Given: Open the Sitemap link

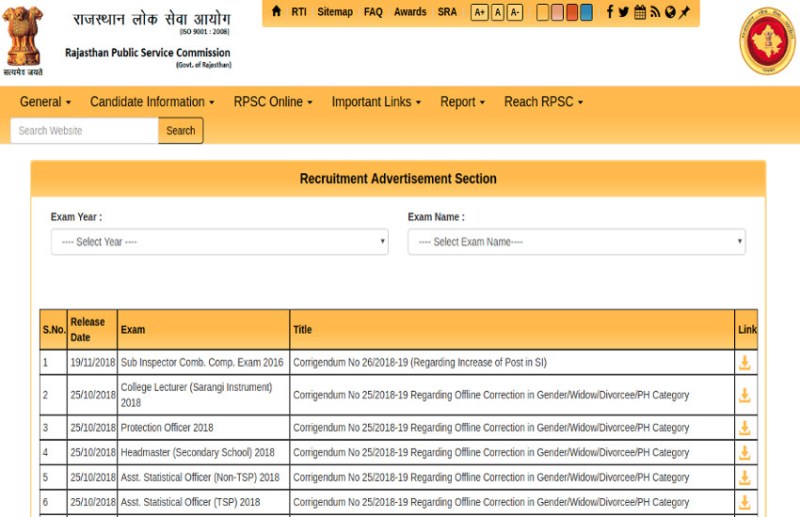Looking at the screenshot, I should coord(335,12).
